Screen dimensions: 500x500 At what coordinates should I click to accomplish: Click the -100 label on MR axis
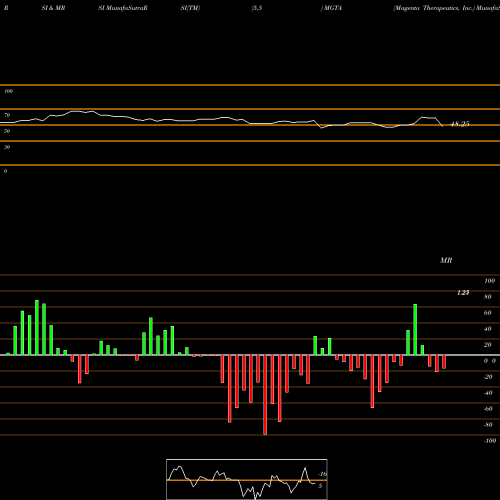point(489,441)
